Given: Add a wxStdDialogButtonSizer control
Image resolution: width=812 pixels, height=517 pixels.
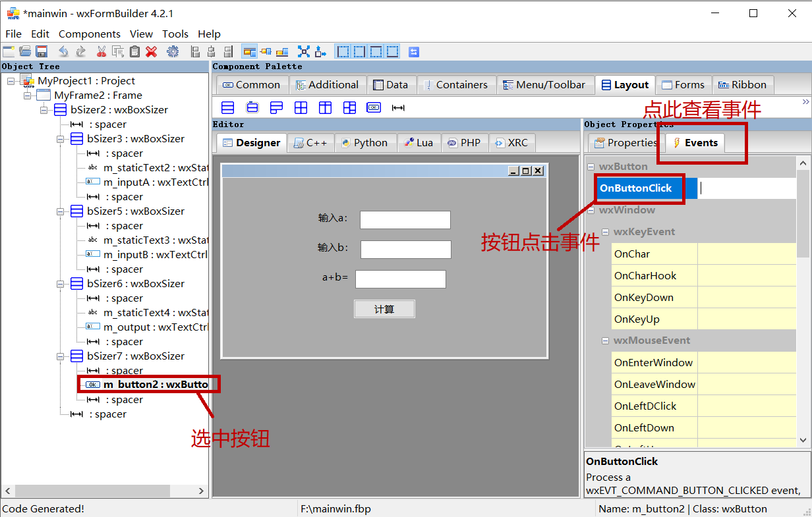Looking at the screenshot, I should [373, 107].
